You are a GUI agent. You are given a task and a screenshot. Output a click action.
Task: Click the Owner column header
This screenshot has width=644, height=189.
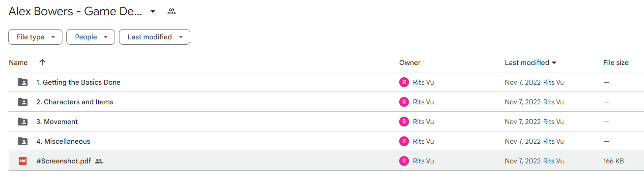[x=410, y=63]
